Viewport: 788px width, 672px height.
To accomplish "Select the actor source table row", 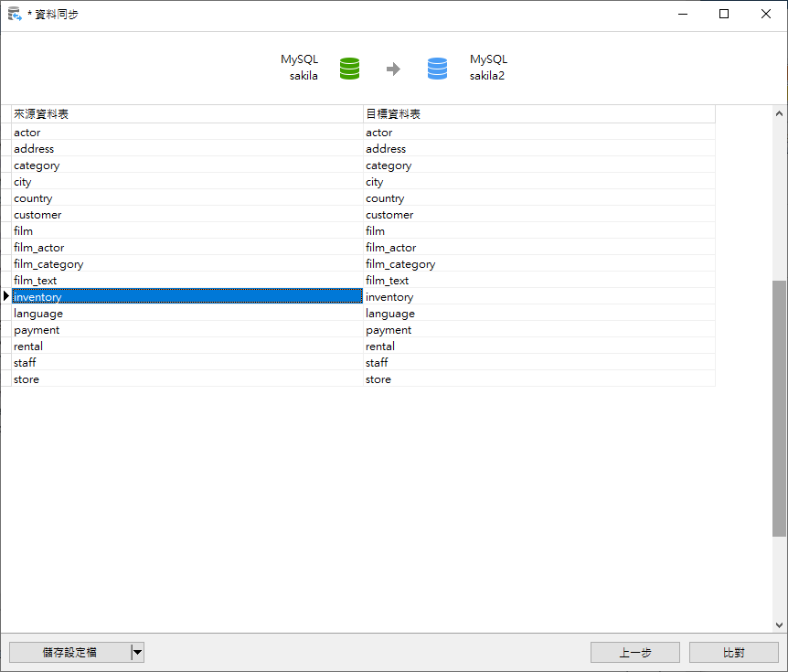I will (186, 133).
